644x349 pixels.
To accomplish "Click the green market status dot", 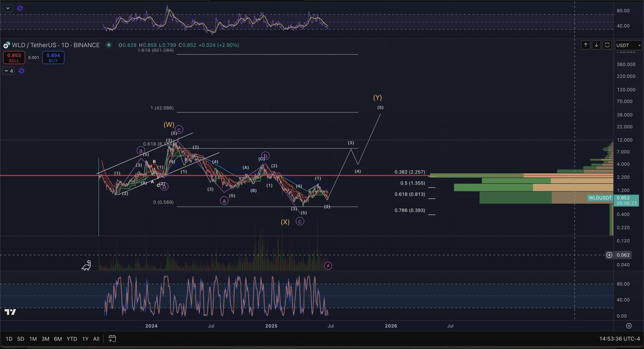I will tap(109, 45).
